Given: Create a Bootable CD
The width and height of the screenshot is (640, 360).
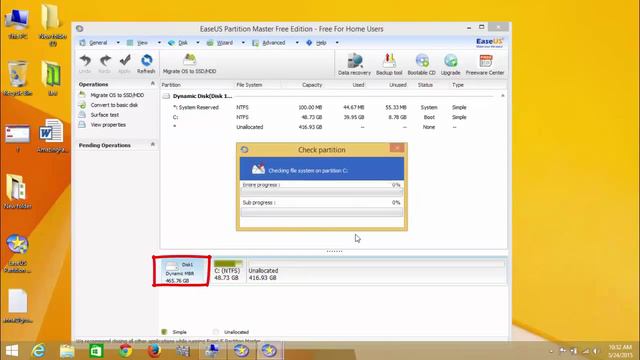Looking at the screenshot, I should (x=421, y=64).
